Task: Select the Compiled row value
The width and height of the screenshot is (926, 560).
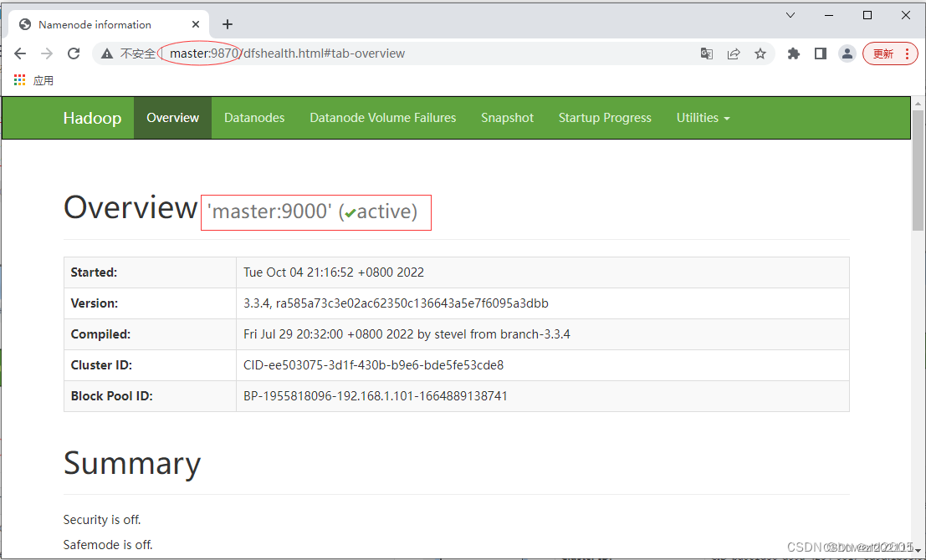Action: tap(407, 334)
